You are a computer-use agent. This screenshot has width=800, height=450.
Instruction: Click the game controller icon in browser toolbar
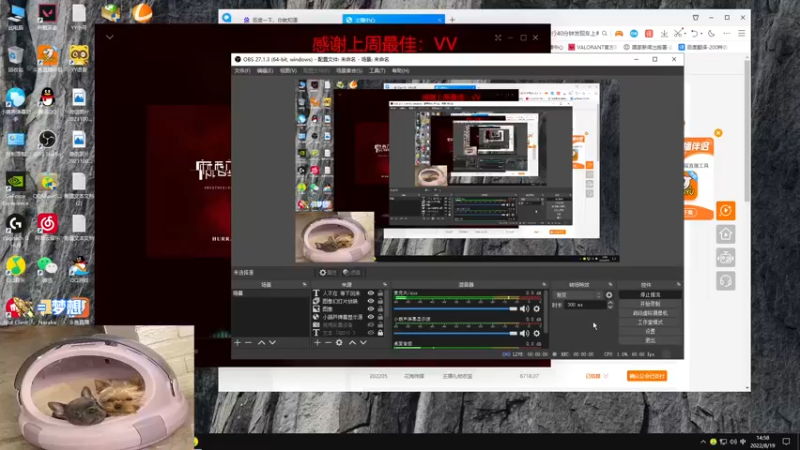pyautogui.click(x=619, y=34)
